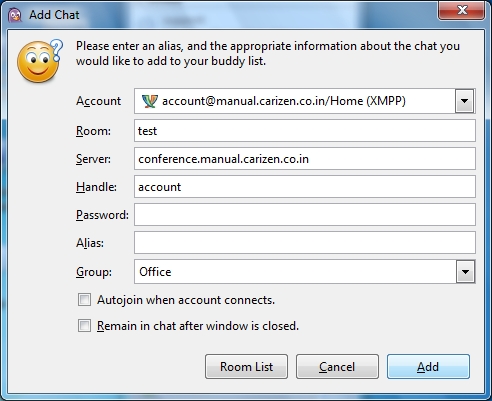Image resolution: width=492 pixels, height=401 pixels.
Task: Open the Account dropdown arrow
Action: tap(465, 101)
